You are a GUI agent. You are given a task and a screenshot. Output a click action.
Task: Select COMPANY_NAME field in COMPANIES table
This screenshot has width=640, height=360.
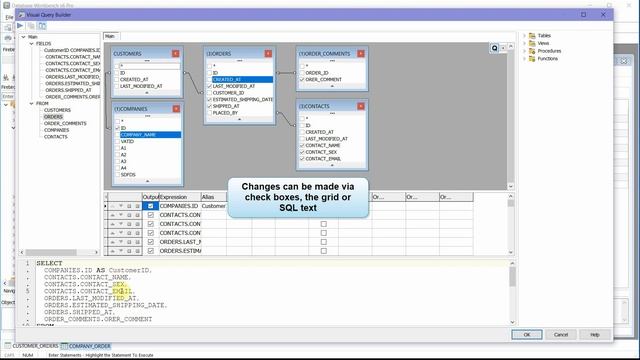(x=150, y=135)
